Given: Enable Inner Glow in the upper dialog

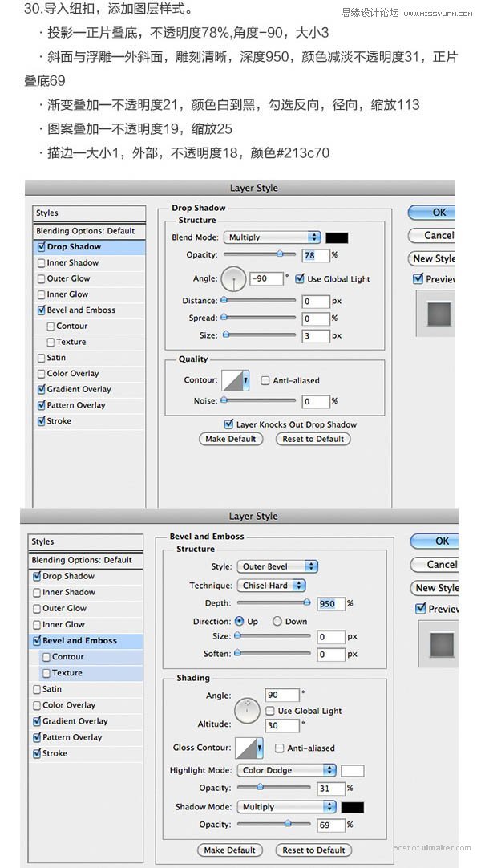Looking at the screenshot, I should pos(42,294).
